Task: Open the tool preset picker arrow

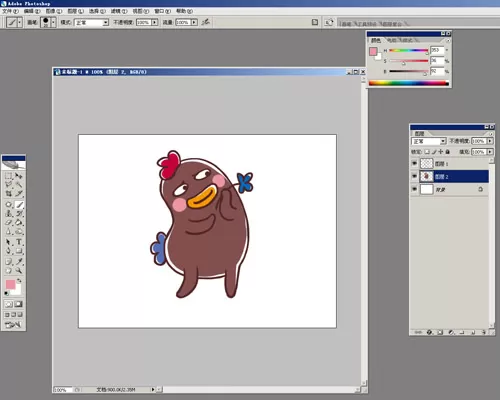Action: (x=20, y=22)
